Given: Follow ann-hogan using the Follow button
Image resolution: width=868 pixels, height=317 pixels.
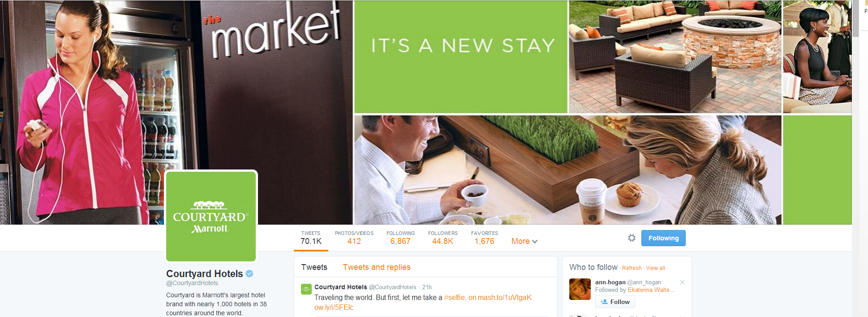Looking at the screenshot, I should [615, 302].
